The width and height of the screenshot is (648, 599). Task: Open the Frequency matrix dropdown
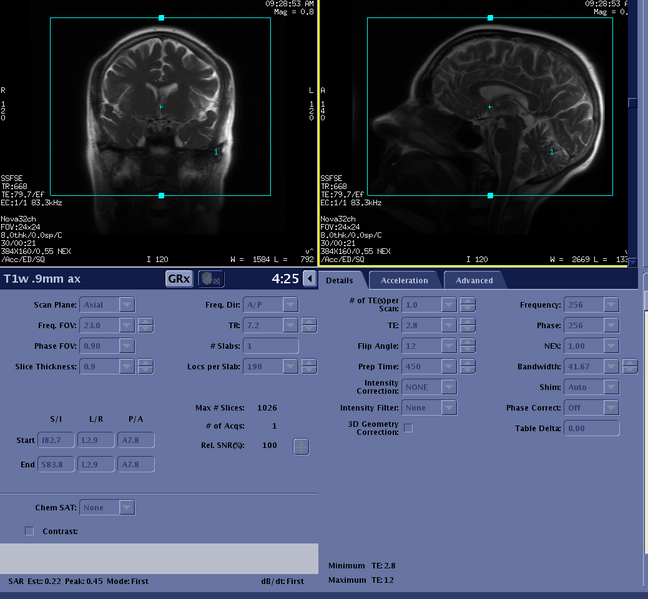(611, 305)
